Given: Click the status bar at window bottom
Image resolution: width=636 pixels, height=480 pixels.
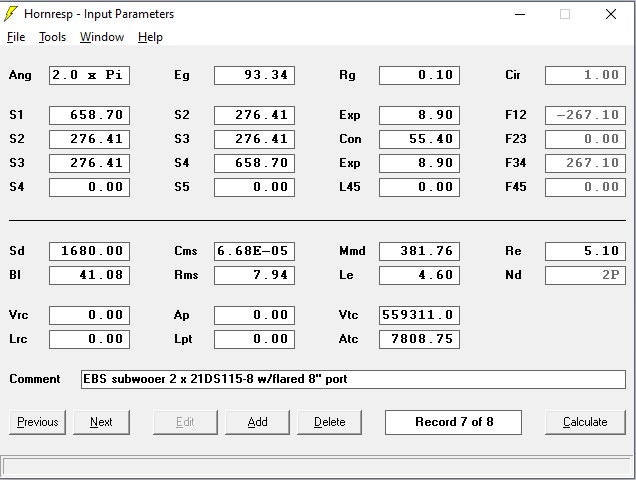Looking at the screenshot, I should 318,467.
